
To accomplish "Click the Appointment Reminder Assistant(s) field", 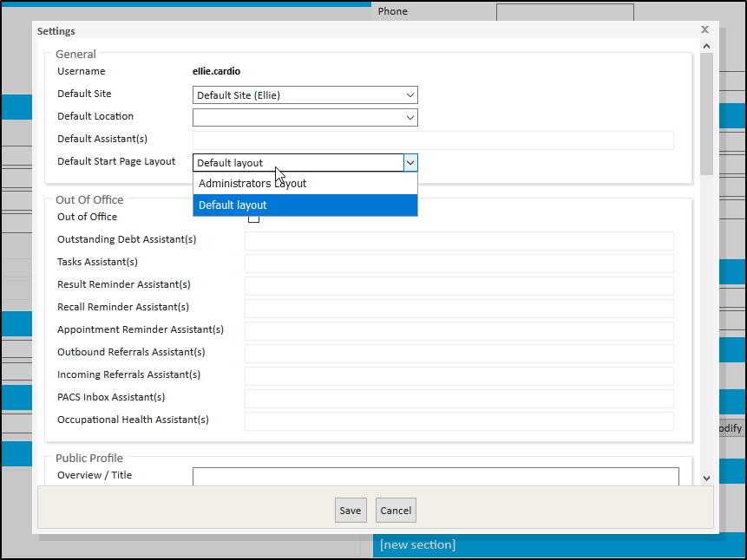I will (459, 331).
